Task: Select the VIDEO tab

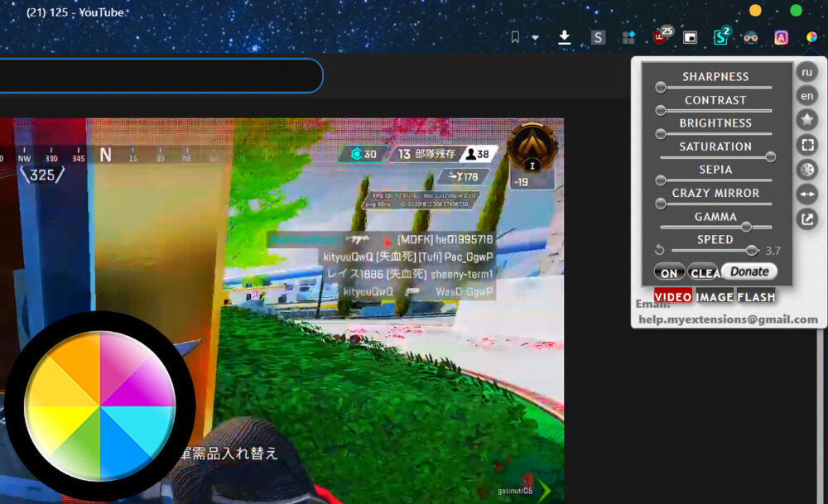Action: coord(673,296)
